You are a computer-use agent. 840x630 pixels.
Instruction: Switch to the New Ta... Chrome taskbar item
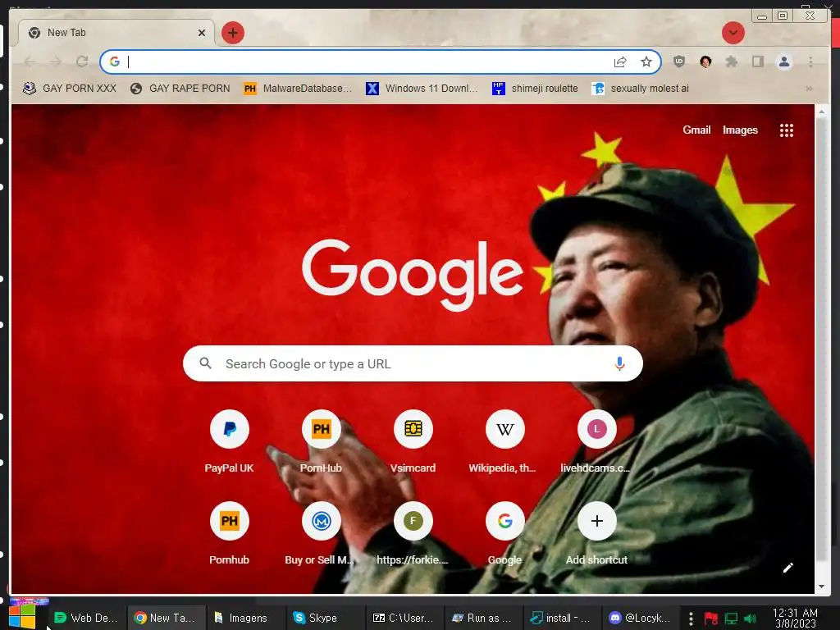coord(166,618)
